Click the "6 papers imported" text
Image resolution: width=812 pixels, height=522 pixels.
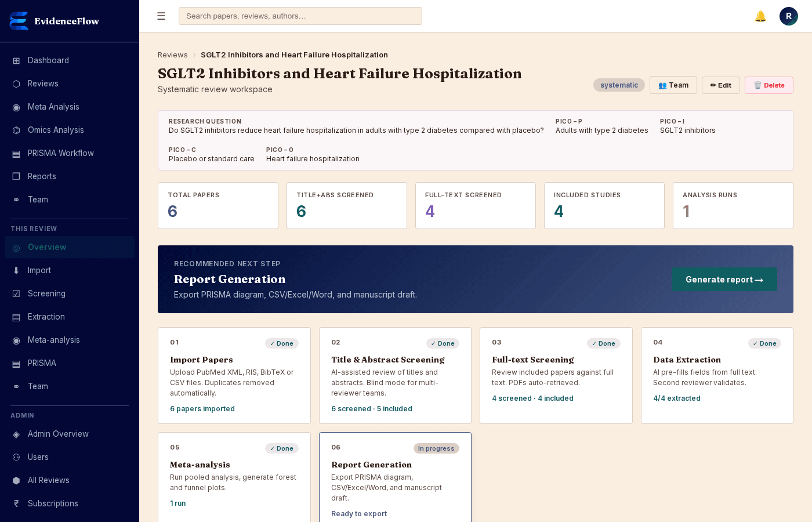(x=202, y=409)
